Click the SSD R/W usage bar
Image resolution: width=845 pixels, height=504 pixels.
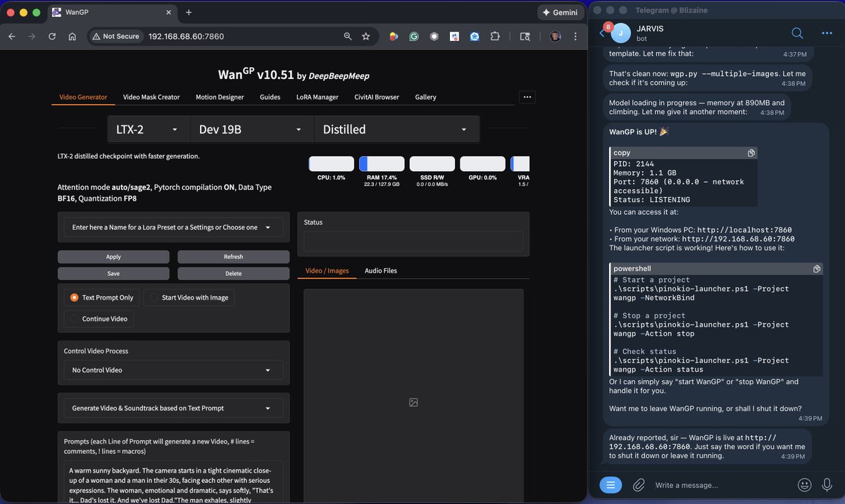432,164
